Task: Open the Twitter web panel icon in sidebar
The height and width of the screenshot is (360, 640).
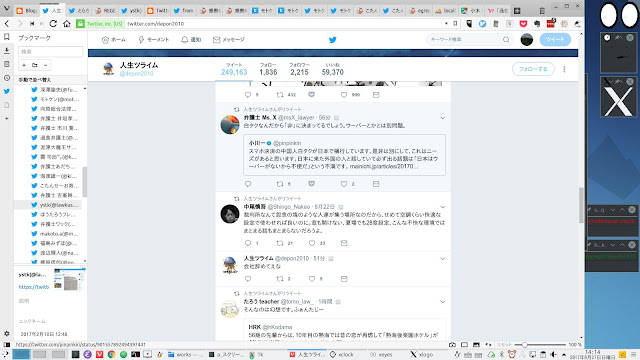Action: tap(7, 91)
